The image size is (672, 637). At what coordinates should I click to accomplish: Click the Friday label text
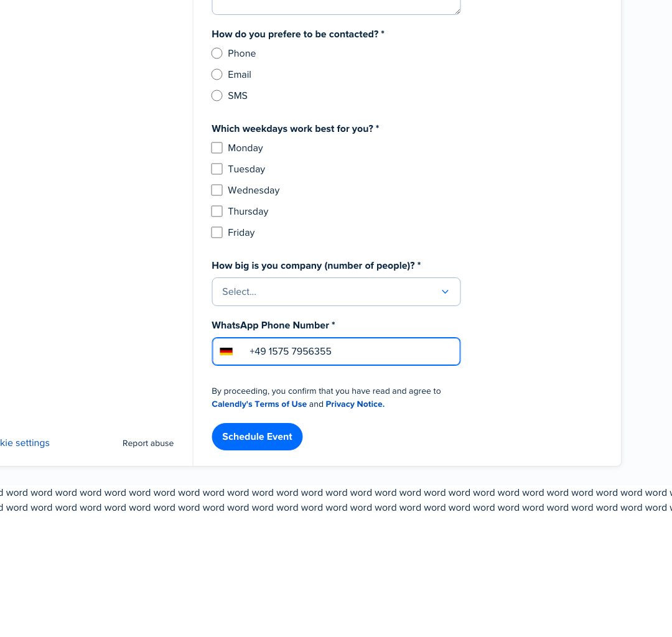(241, 233)
